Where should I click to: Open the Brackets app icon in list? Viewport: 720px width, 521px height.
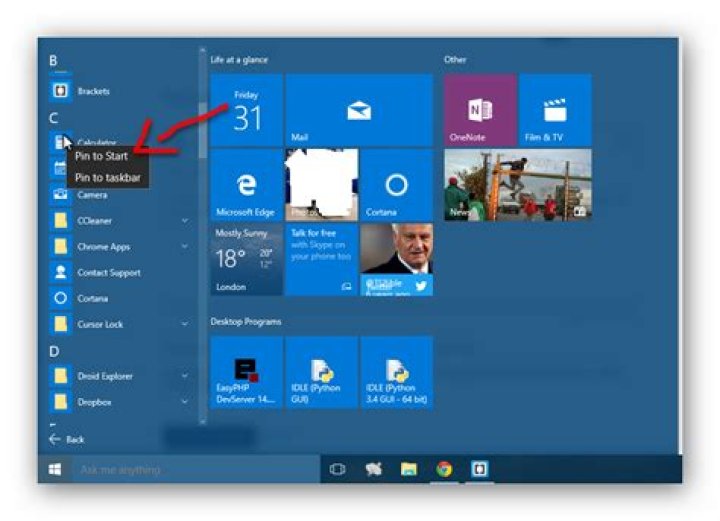click(x=60, y=90)
